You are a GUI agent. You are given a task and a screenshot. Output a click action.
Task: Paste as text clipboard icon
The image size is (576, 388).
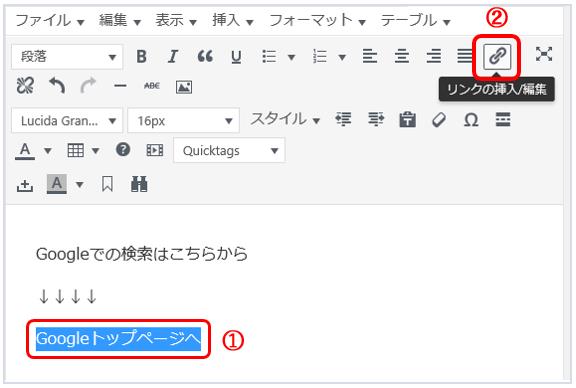407,120
